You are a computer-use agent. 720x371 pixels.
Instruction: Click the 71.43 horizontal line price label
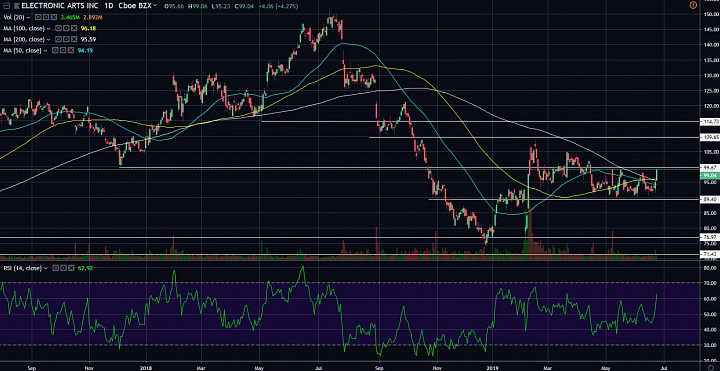click(x=710, y=254)
